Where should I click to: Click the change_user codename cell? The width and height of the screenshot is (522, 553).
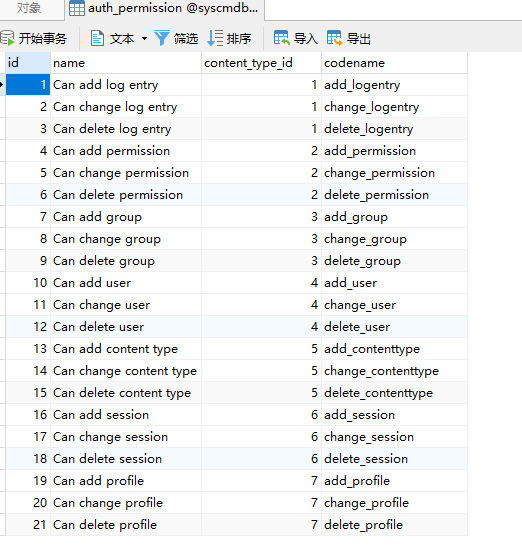(x=394, y=305)
